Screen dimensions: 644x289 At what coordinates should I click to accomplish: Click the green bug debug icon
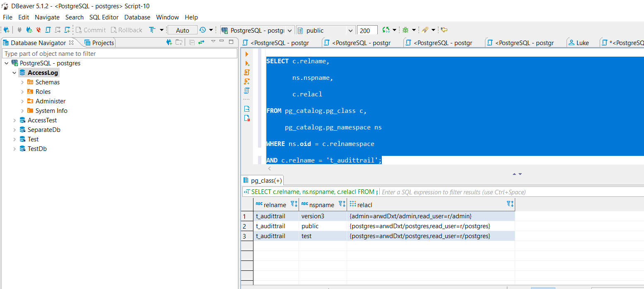[x=405, y=30]
